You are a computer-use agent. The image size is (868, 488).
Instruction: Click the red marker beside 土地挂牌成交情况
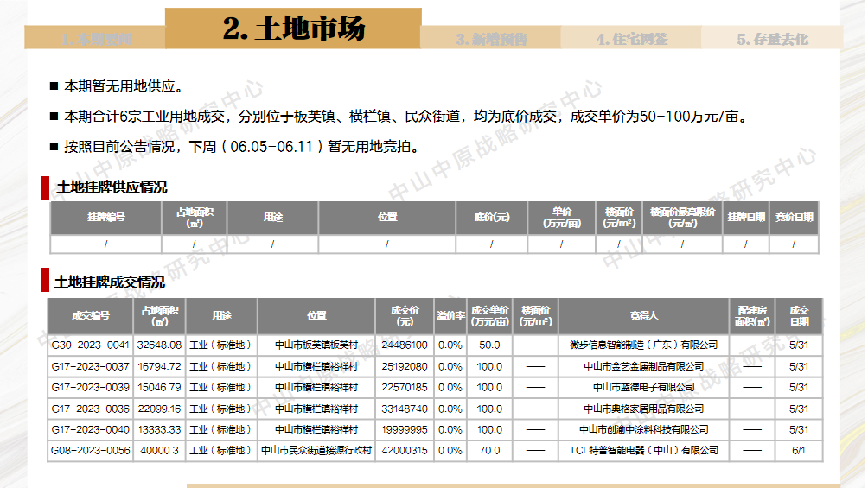[x=45, y=282]
